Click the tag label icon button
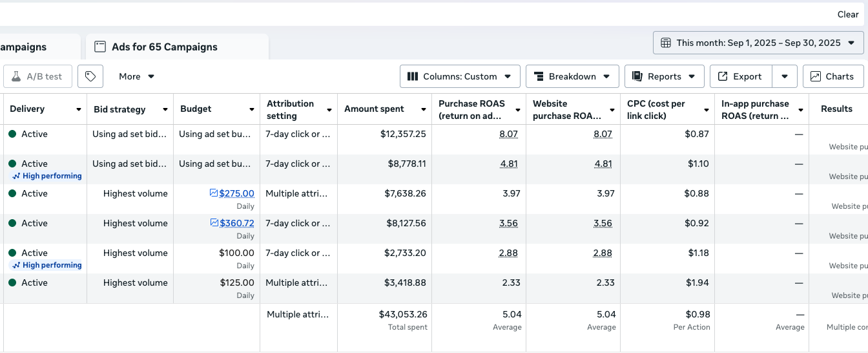The height and width of the screenshot is (353, 868). 90,76
